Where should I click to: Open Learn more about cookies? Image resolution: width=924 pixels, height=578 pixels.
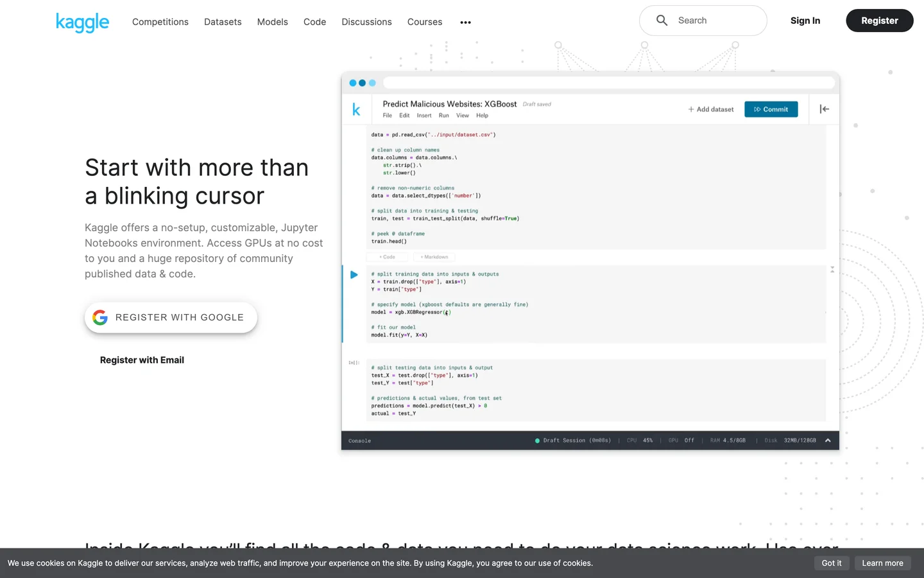point(882,563)
